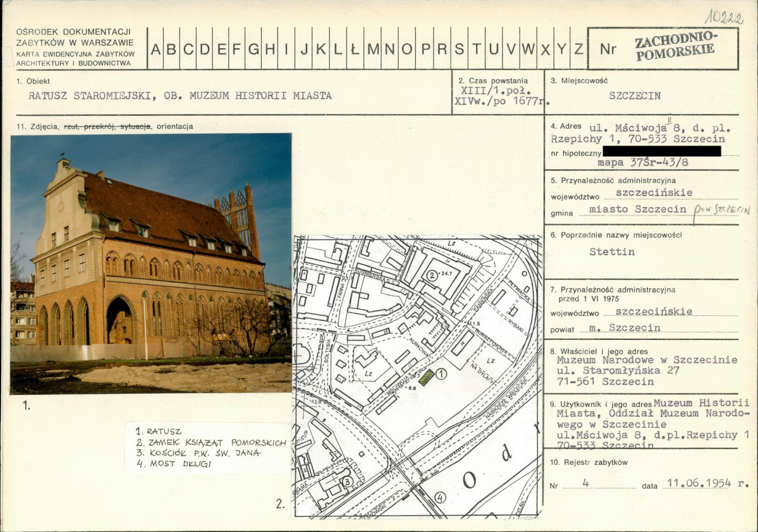Click SZCZECIN under Miejscowość
Viewport: 758px width, 532px height.
pyautogui.click(x=635, y=95)
